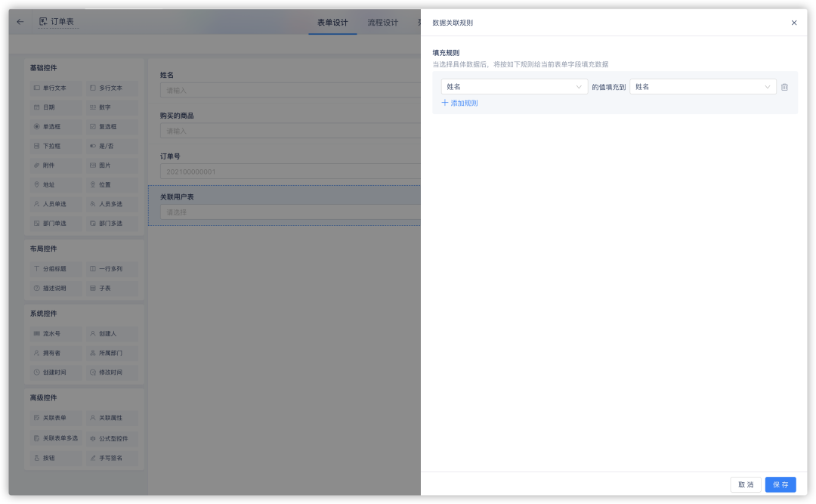
Task: Select the 单选框 control
Action: [56, 126]
